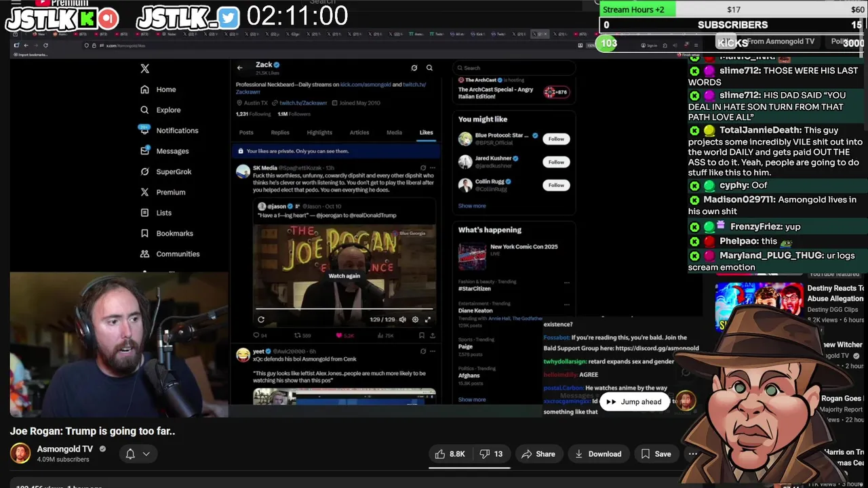Click the YouTube Premium logo
This screenshot has width=868, height=488.
tap(62, 3)
